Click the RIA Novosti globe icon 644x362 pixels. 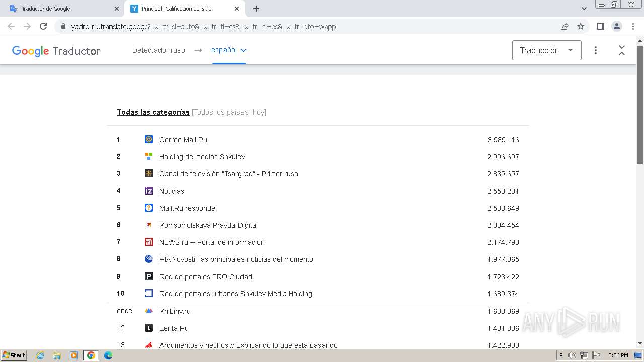149,259
